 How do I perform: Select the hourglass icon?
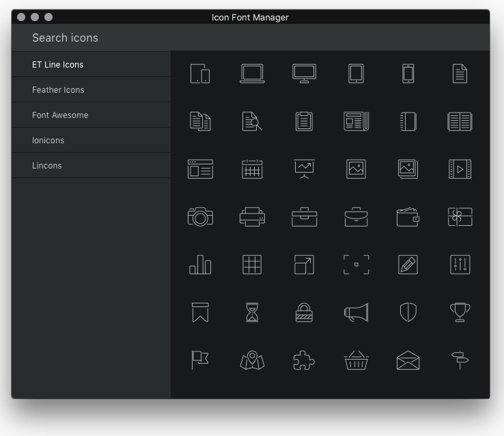coord(252,312)
